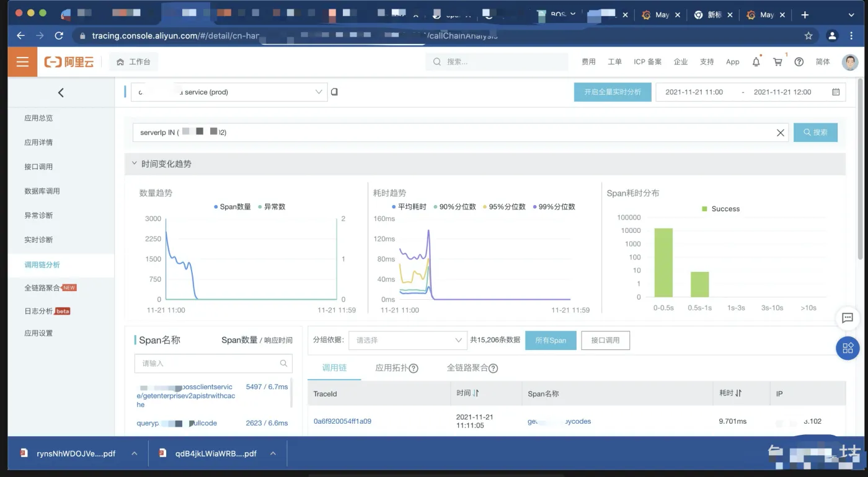Viewport: 868px width, 477px height.
Task: Open the notifications bell
Action: pos(756,62)
